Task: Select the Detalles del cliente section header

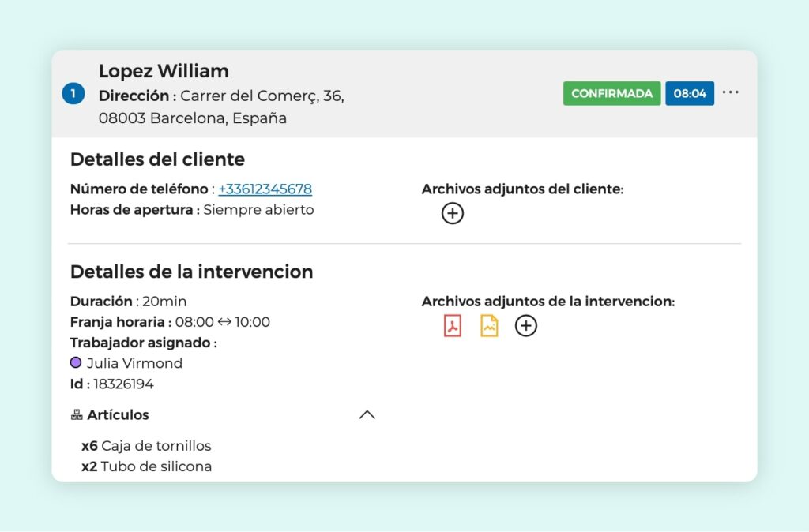Action: tap(157, 159)
